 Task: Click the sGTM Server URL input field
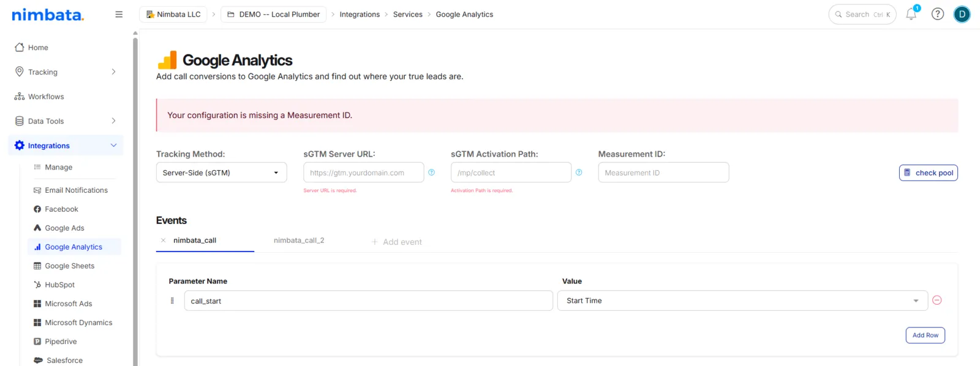363,173
